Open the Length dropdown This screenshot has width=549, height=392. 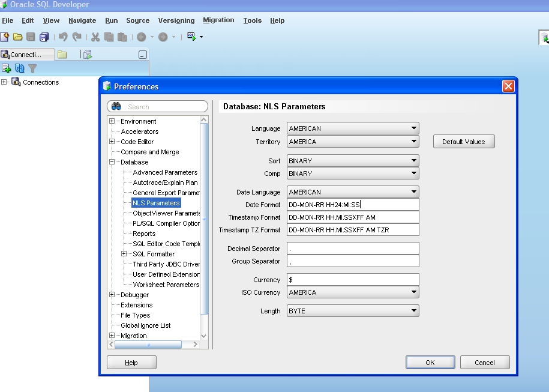pos(353,311)
